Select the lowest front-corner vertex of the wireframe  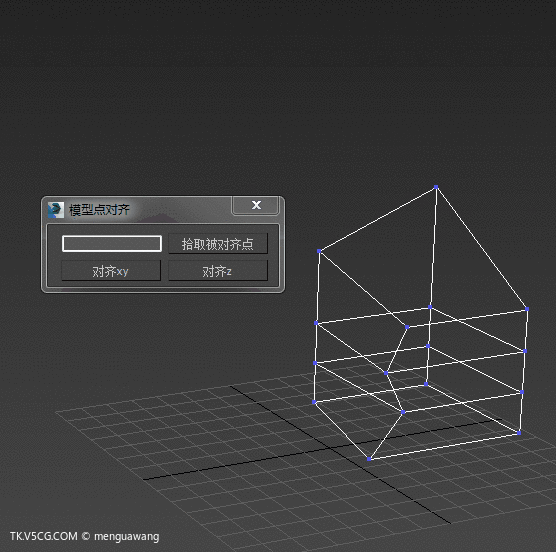click(369, 459)
